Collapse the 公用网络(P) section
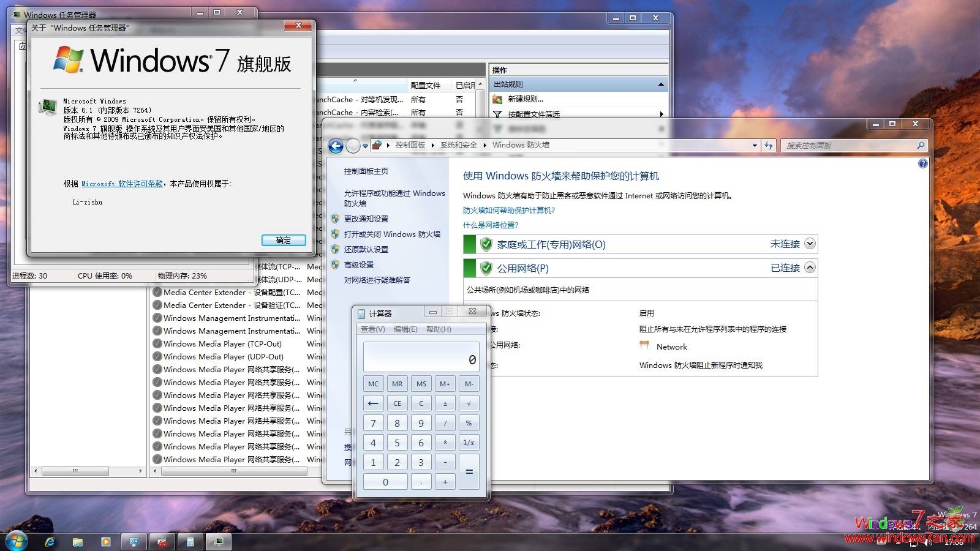Image resolution: width=980 pixels, height=551 pixels. point(810,268)
